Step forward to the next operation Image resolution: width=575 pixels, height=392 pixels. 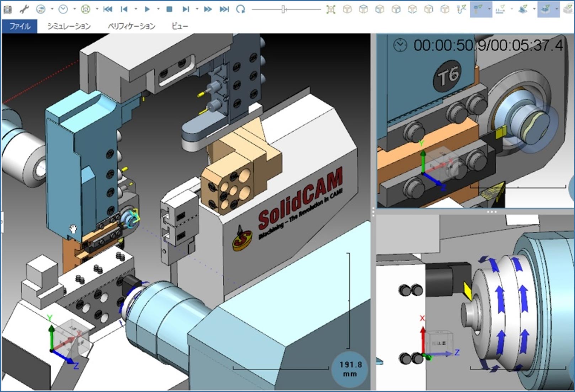186,9
